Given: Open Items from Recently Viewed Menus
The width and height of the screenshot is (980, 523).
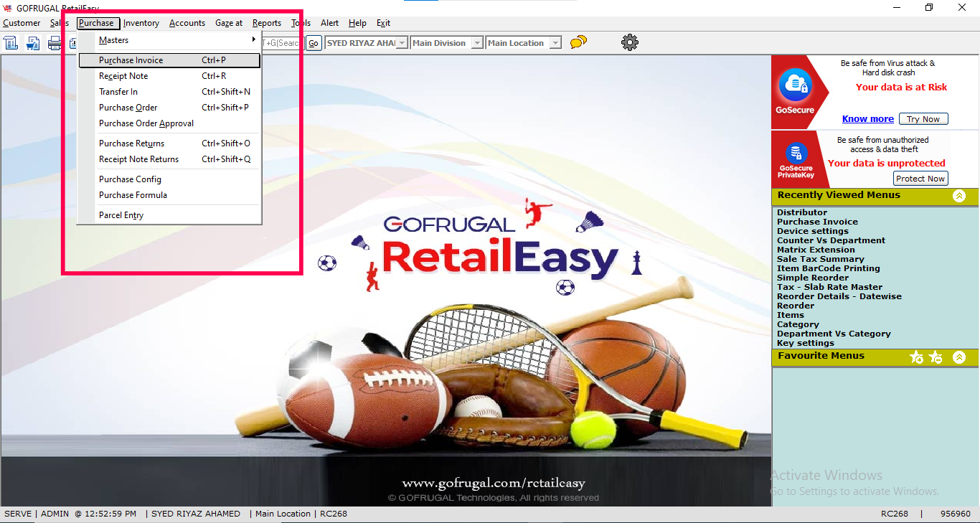Looking at the screenshot, I should [791, 315].
